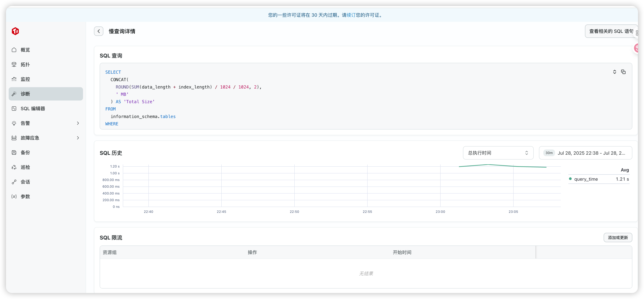This screenshot has width=644, height=299.
Task: Open the 30m time range picker
Action: tap(585, 153)
